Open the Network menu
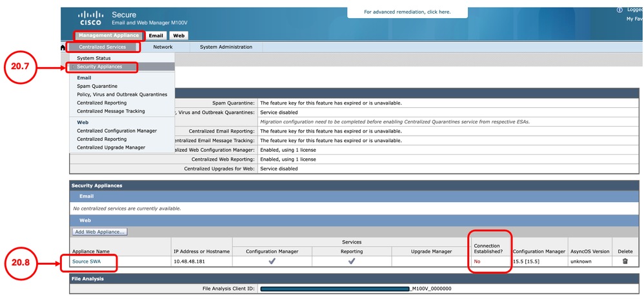Screen dimensions: 644x299 pos(163,47)
